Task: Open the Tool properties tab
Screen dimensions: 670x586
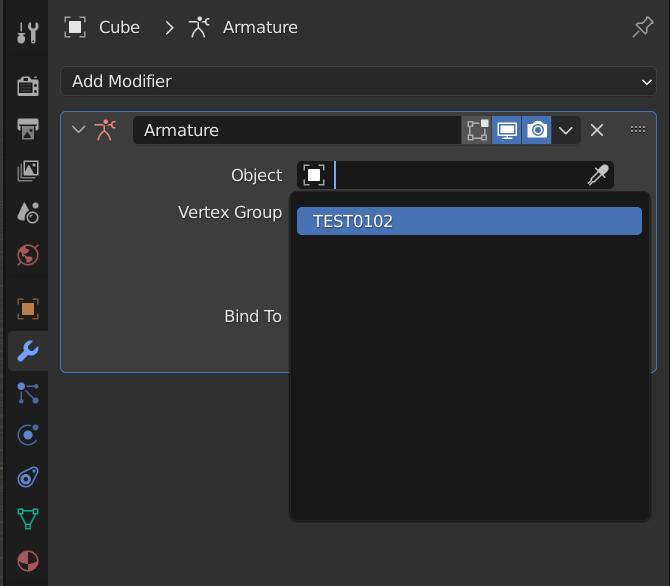Action: [x=28, y=32]
